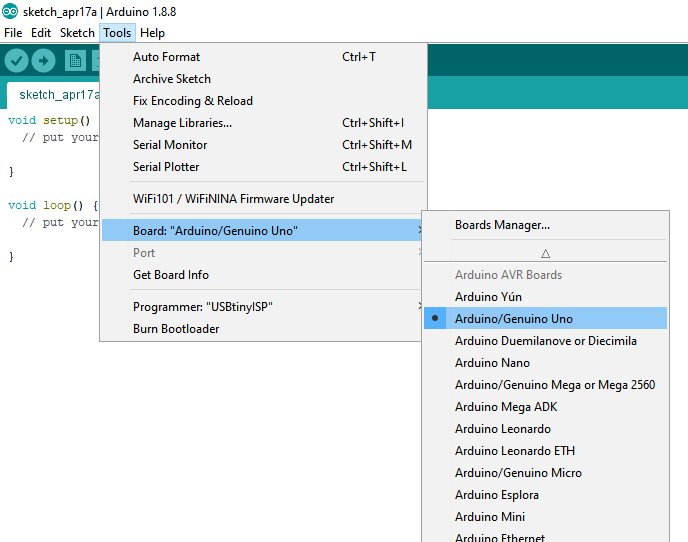Select the Arduino Leonardo ETH board
The image size is (688, 542).
click(545, 450)
